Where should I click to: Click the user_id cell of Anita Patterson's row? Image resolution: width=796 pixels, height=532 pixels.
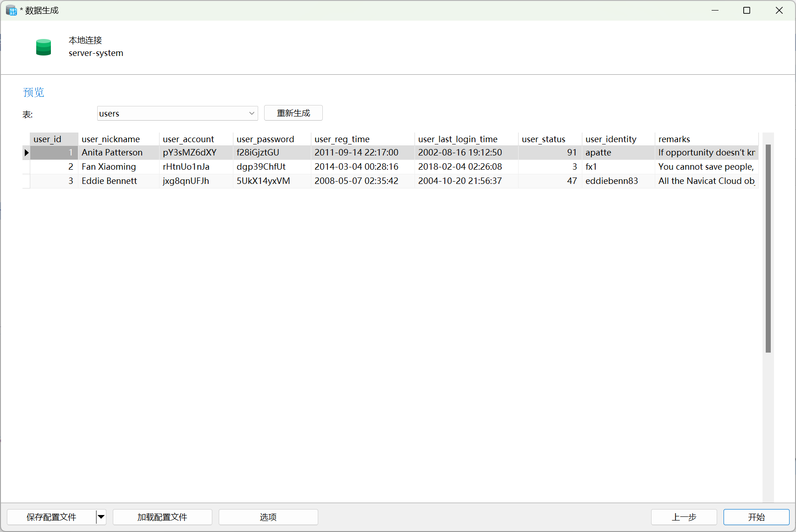(x=54, y=153)
